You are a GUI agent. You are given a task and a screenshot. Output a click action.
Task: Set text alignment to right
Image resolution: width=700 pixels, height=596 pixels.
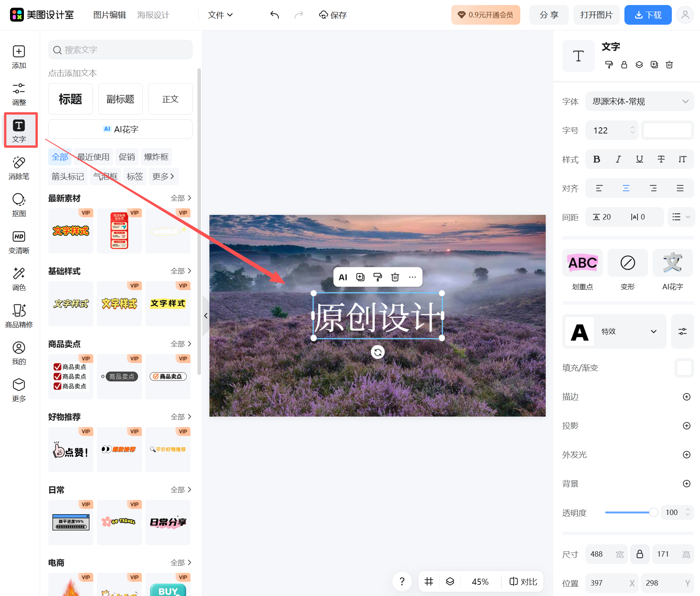[x=653, y=188]
